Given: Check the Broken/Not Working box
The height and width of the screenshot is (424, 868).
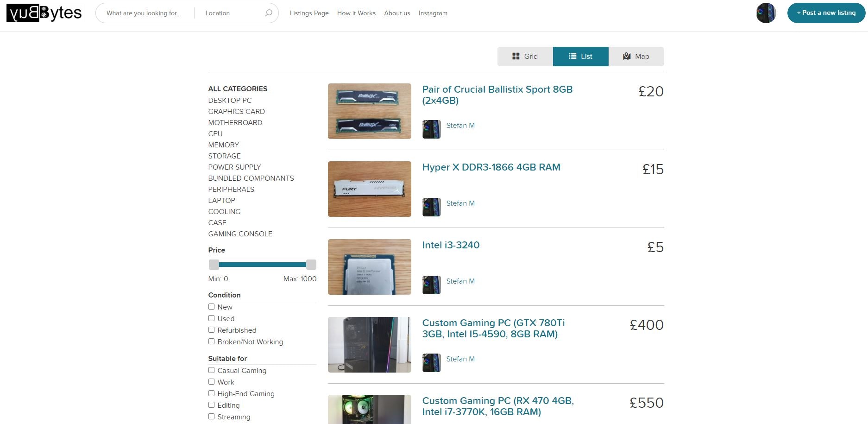Looking at the screenshot, I should click(211, 342).
